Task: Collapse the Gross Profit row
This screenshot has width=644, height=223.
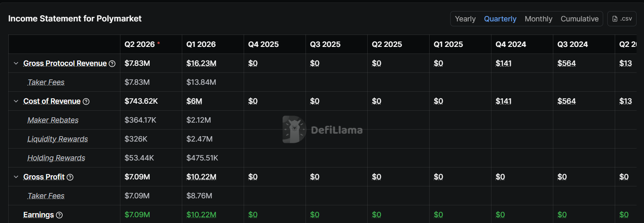Action: tap(16, 177)
